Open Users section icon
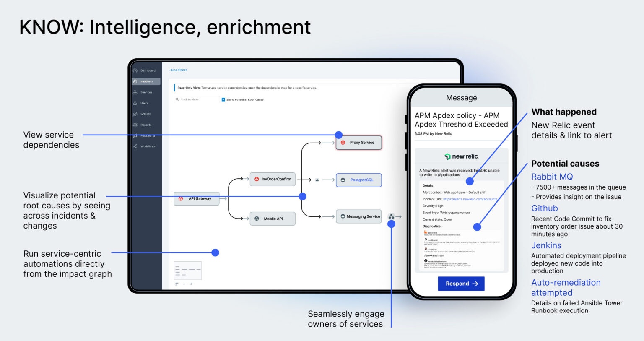This screenshot has height=341, width=644. click(135, 103)
